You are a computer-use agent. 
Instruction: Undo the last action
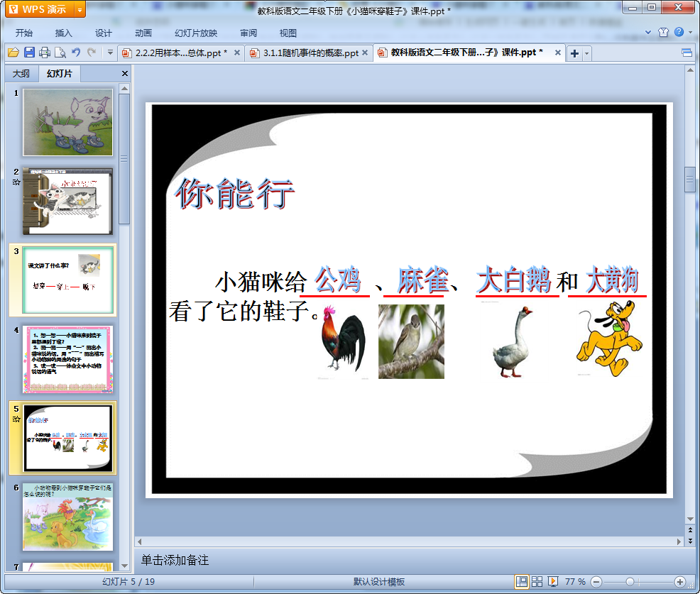point(77,53)
